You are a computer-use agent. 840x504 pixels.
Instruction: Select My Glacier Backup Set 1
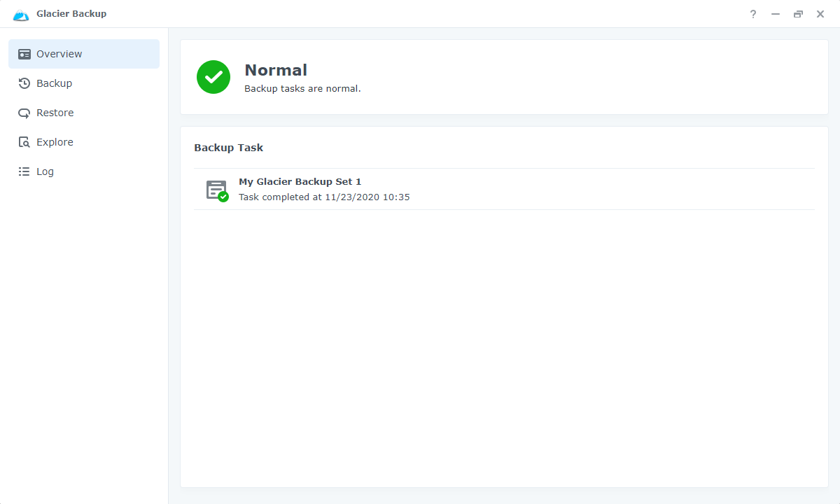coord(300,181)
